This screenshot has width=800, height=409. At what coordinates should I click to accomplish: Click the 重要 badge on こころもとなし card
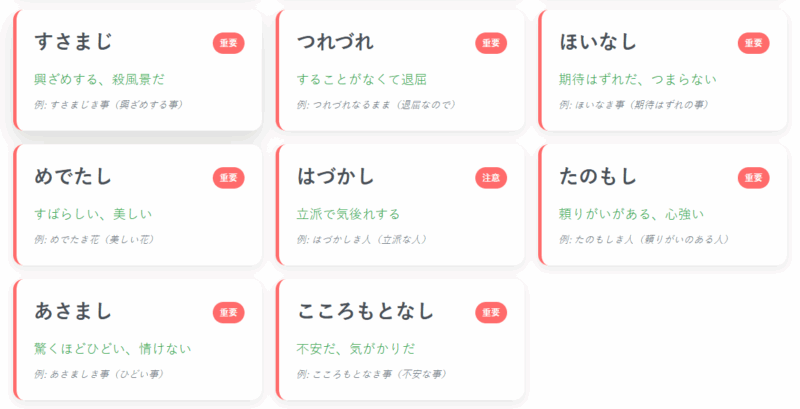491,313
